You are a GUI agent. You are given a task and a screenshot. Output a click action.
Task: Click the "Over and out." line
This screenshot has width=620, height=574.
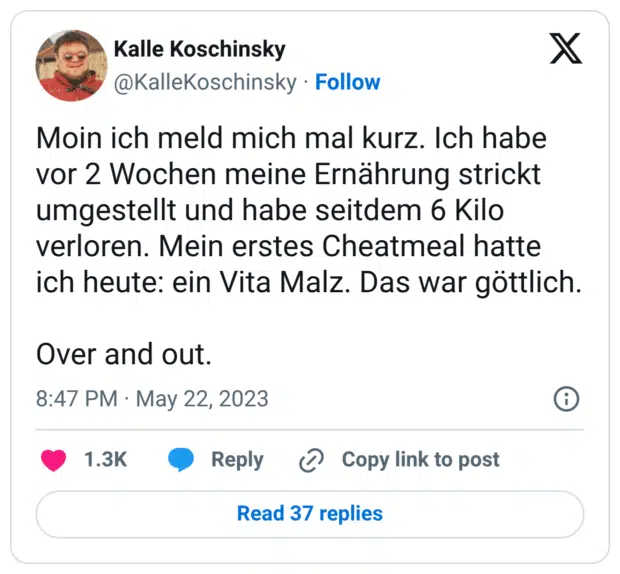124,354
